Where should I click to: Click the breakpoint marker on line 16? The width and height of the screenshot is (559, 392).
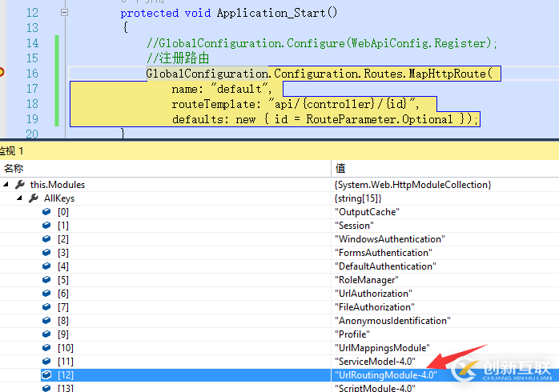click(2, 72)
